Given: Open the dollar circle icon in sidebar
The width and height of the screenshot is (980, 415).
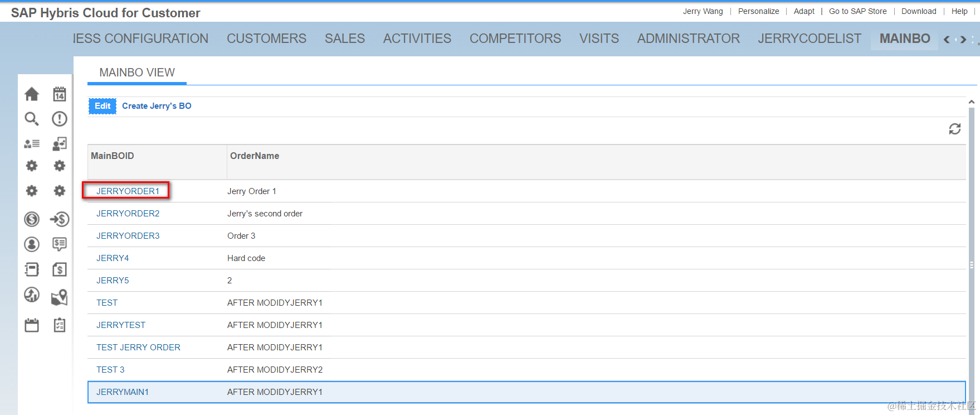Looking at the screenshot, I should [32, 219].
